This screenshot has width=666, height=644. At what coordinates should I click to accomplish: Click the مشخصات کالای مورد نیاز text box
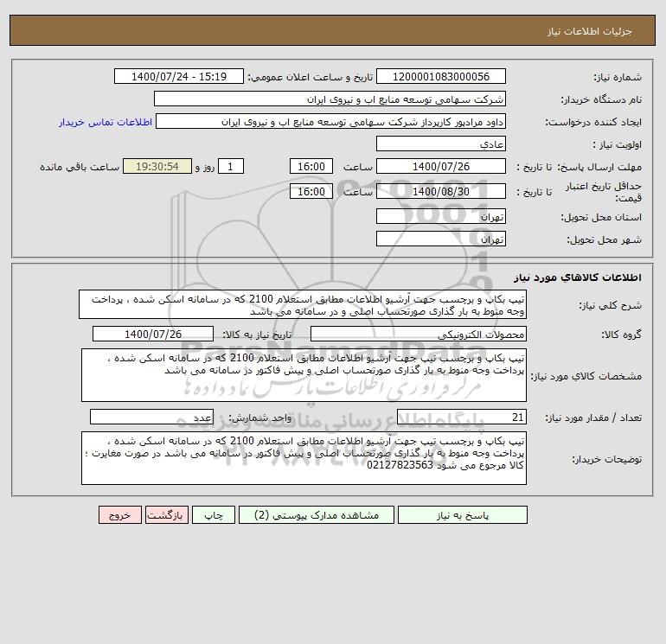click(x=304, y=375)
